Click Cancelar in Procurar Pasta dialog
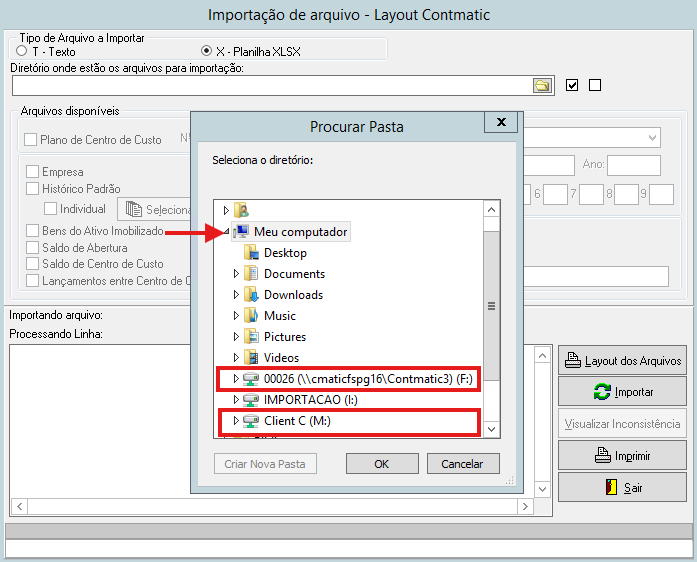Viewport: 697px width, 562px height. 463,464
